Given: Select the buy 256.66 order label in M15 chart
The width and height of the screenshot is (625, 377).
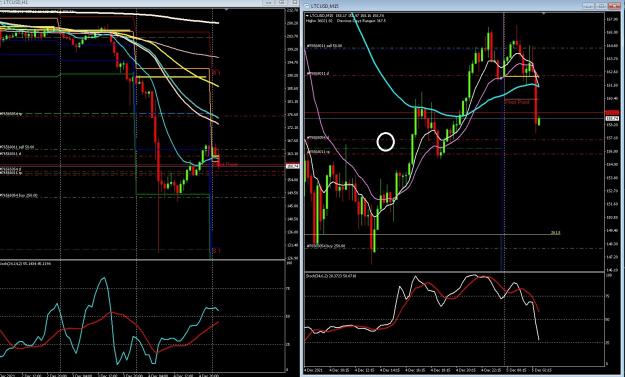Looking at the screenshot, I should [x=326, y=246].
